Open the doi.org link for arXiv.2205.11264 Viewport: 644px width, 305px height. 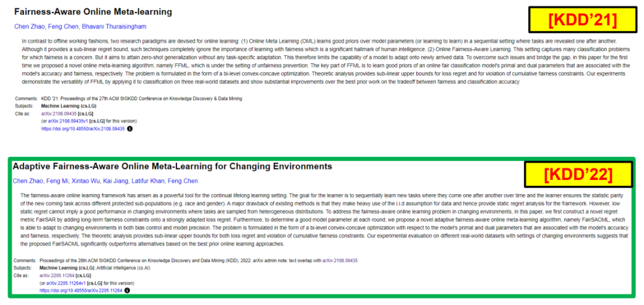[81, 290]
